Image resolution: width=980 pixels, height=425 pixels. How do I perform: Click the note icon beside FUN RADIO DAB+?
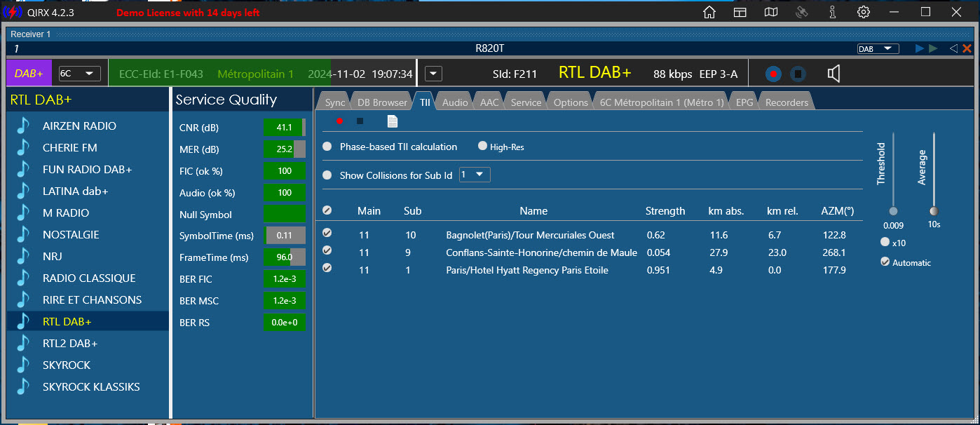[24, 170]
